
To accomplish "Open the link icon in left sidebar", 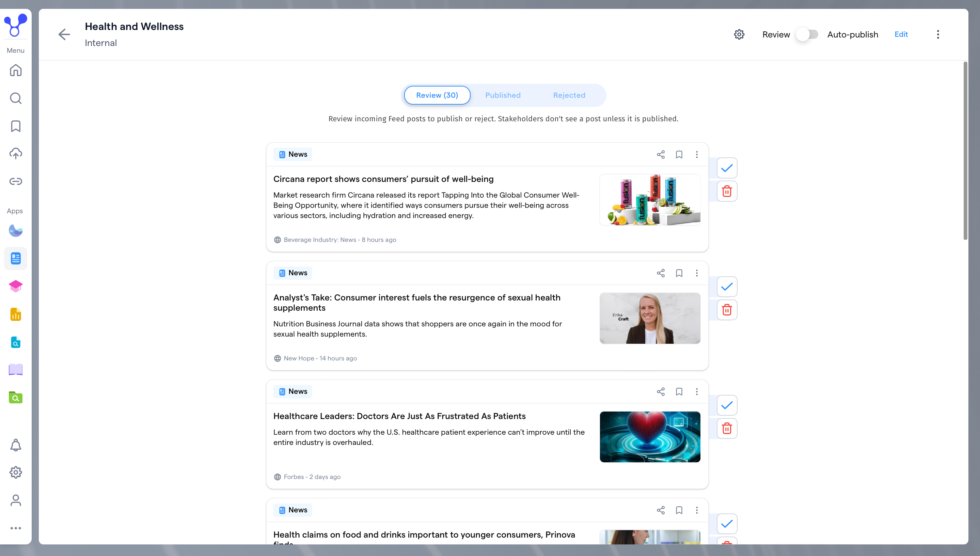I will [16, 181].
